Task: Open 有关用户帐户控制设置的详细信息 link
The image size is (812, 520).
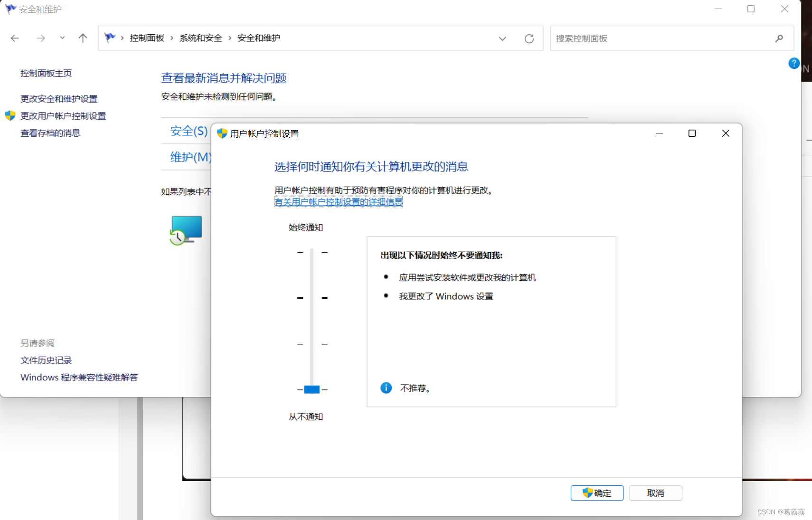Action: tap(339, 202)
